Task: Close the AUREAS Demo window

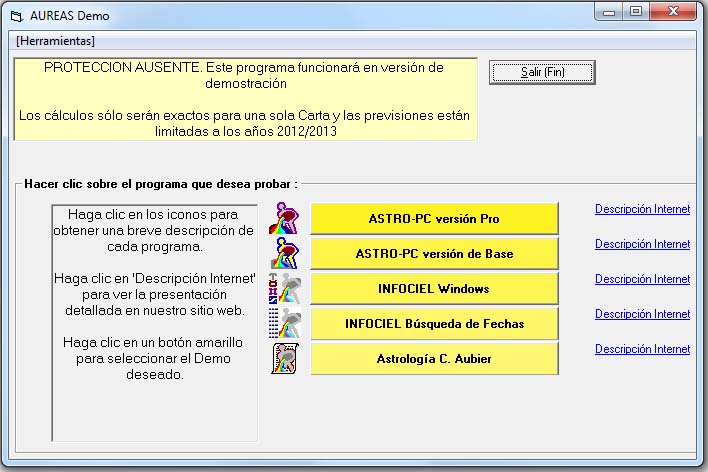Action: pyautogui.click(x=673, y=12)
